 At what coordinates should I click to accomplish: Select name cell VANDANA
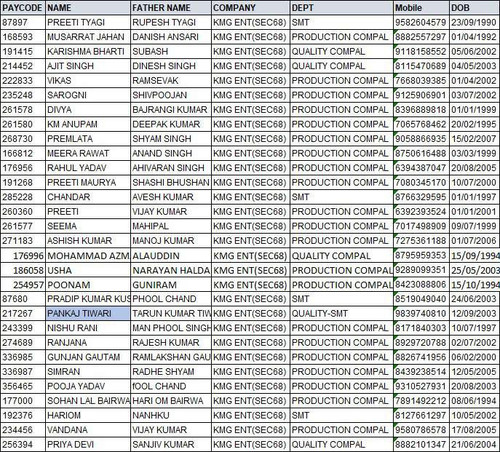click(x=88, y=430)
